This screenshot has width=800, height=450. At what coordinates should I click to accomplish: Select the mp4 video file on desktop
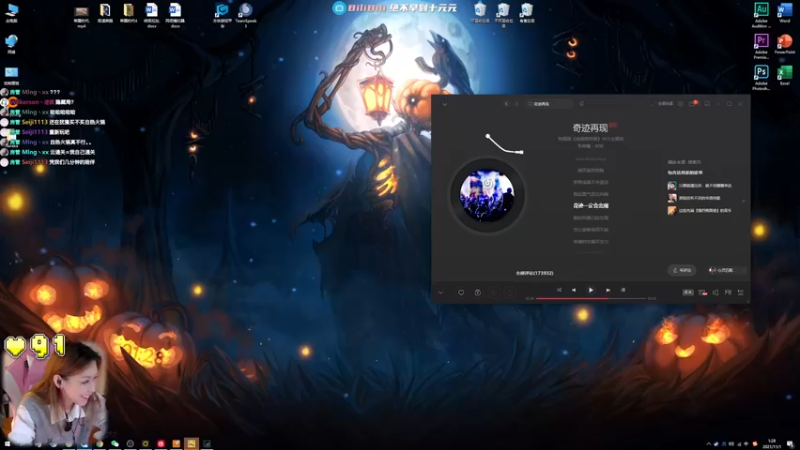click(x=81, y=15)
